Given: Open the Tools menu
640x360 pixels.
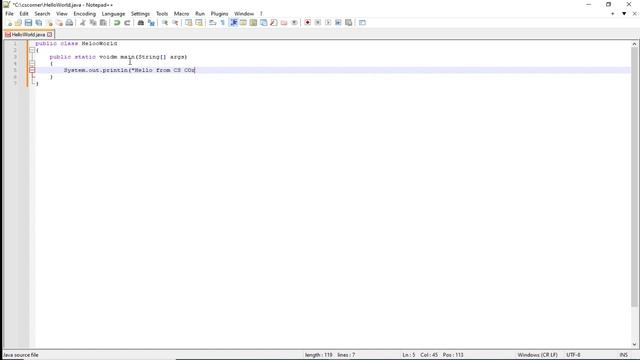Looking at the screenshot, I should click(162, 14).
